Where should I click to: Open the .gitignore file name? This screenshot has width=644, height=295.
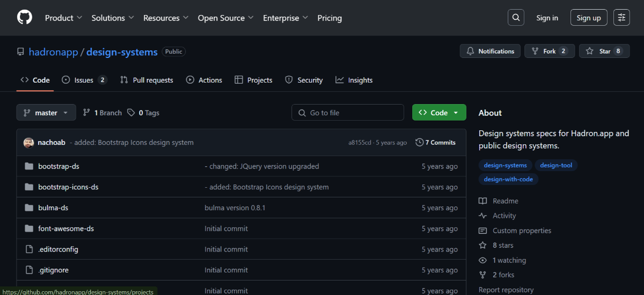(53, 270)
